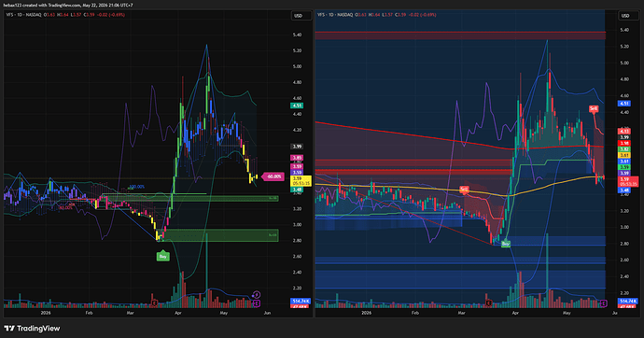Click the grey 3.99 price label on left chart

297,147
